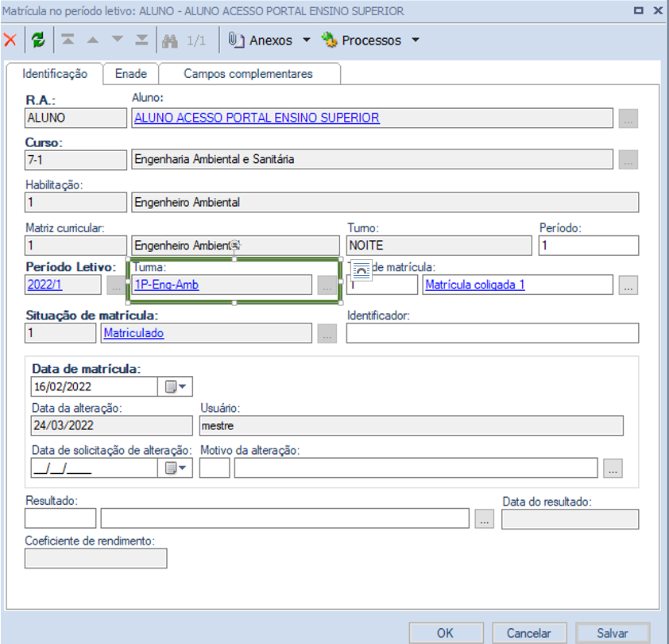This screenshot has height=644, width=669.
Task: Refresh the record with the green arrows icon
Action: click(38, 40)
